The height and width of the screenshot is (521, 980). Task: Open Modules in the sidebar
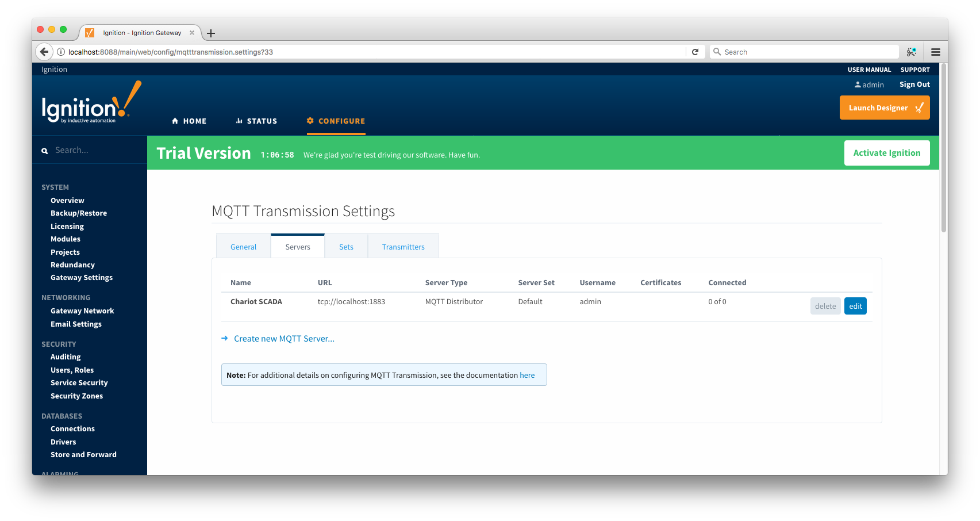coord(66,239)
